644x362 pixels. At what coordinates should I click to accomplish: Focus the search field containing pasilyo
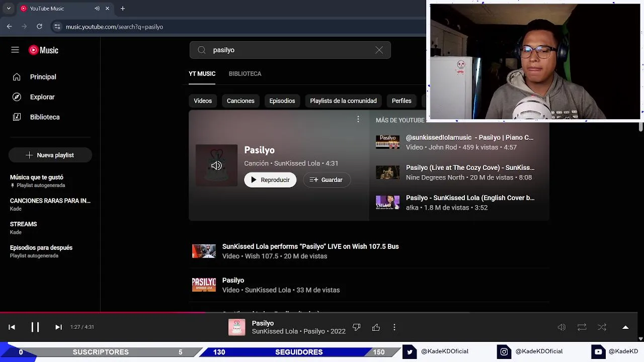point(290,50)
